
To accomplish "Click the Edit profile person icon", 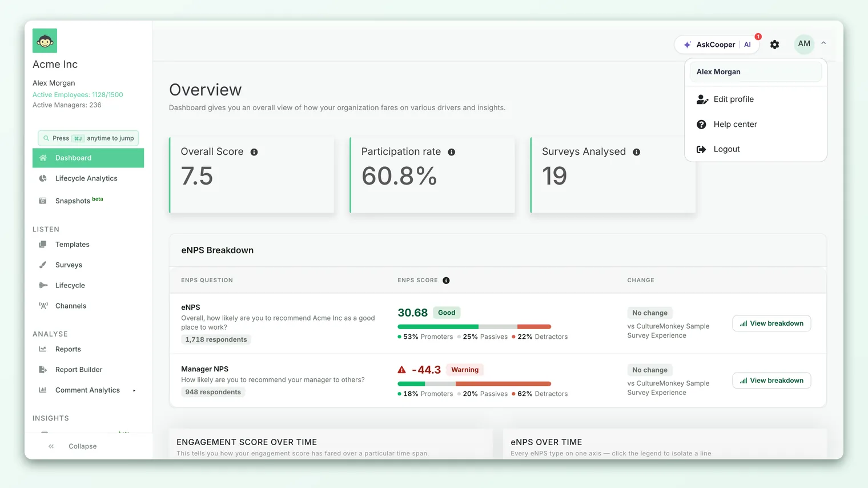I will pos(702,99).
